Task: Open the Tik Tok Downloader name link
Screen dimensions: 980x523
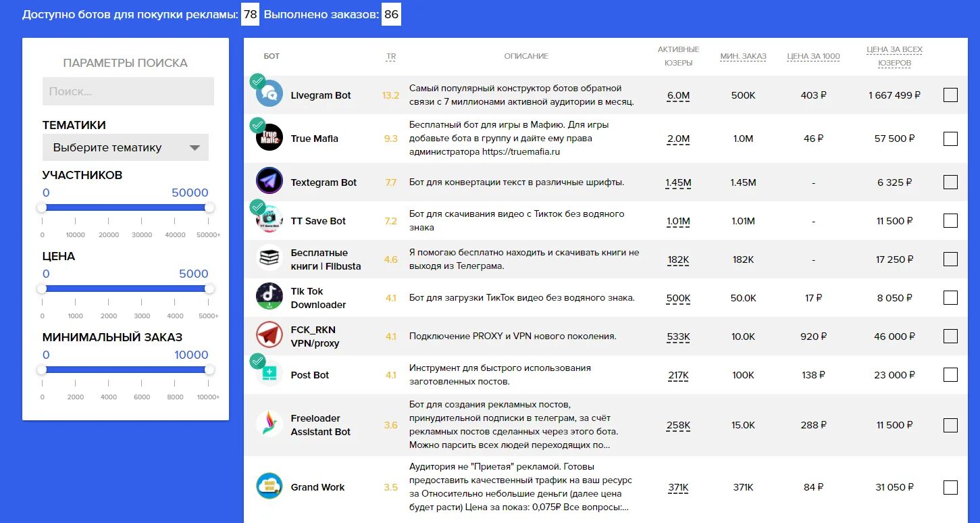Action: 319,298
